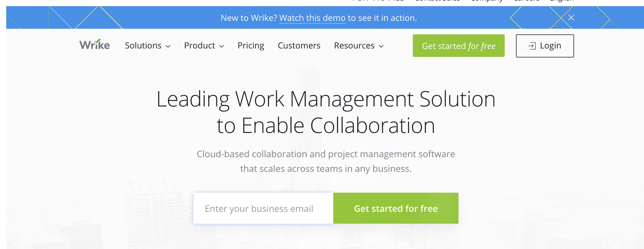Open the Customers page
The width and height of the screenshot is (644, 249).
[x=299, y=46]
